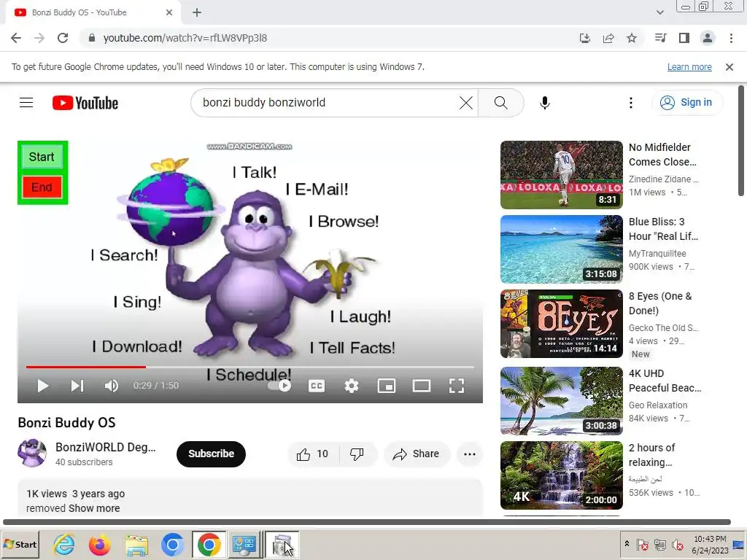747x560 pixels.
Task: Open Windows Explorer folder in taskbar
Action: pyautogui.click(x=136, y=545)
